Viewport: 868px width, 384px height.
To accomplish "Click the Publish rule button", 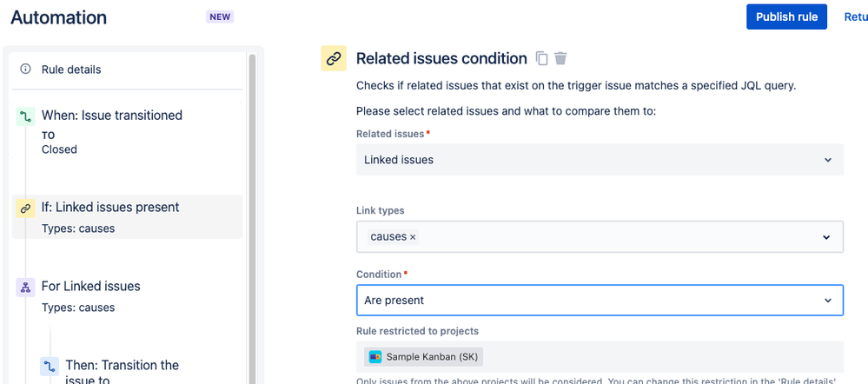I will coord(786,17).
